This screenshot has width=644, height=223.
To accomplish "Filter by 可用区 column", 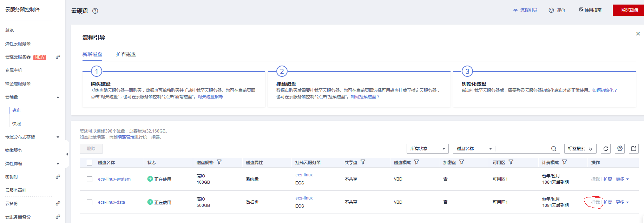I will [x=511, y=162].
